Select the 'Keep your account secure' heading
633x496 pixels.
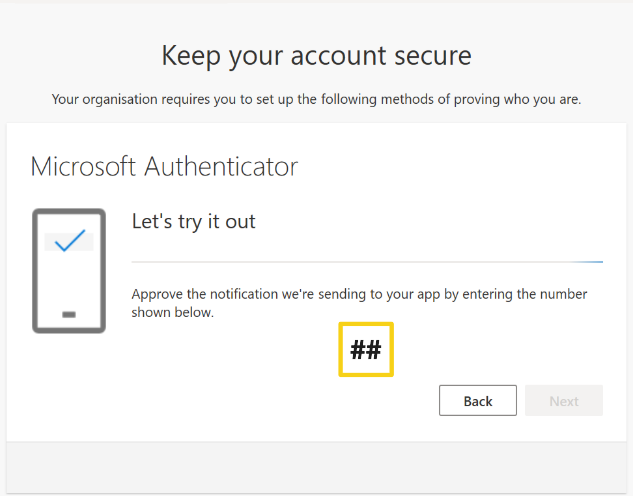click(316, 56)
